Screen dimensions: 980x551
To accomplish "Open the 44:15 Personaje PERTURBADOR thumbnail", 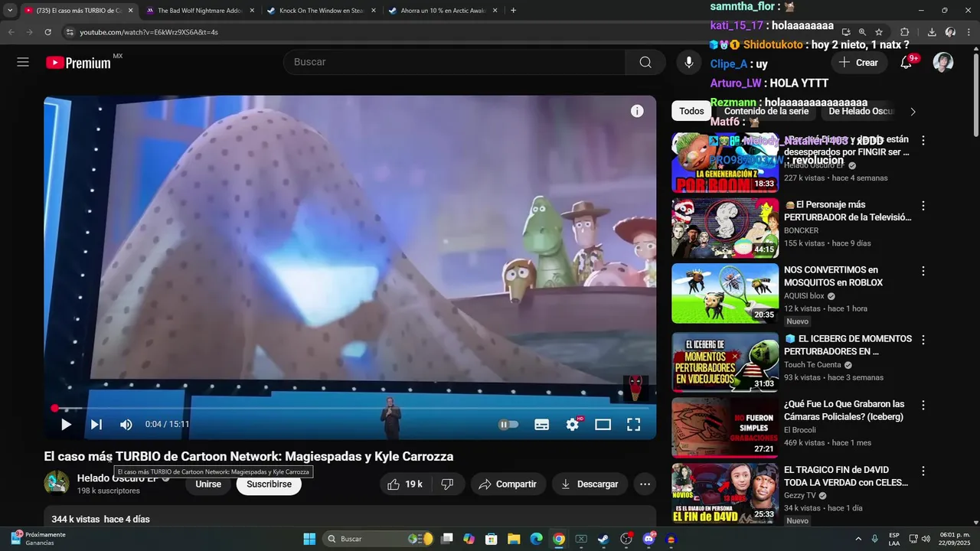I will coord(725,228).
